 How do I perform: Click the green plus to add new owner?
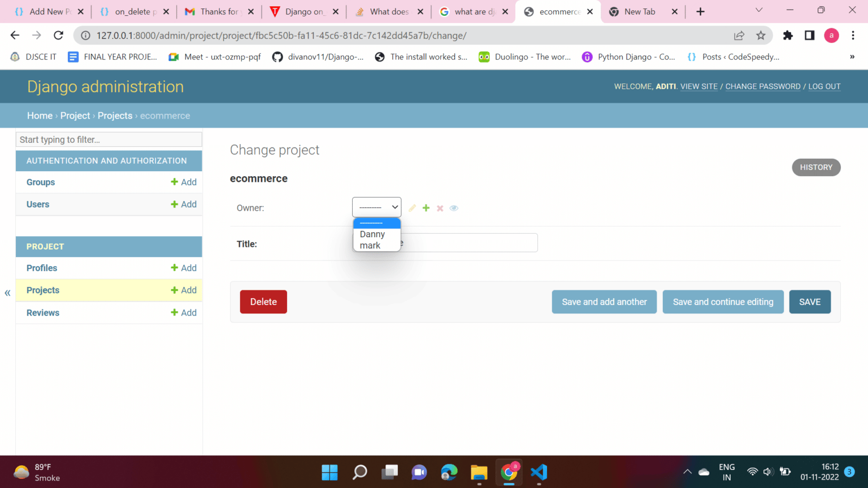pyautogui.click(x=426, y=208)
